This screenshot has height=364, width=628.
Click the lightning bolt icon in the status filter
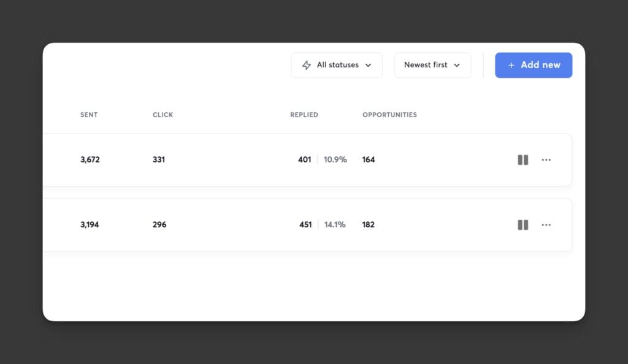(x=305, y=65)
